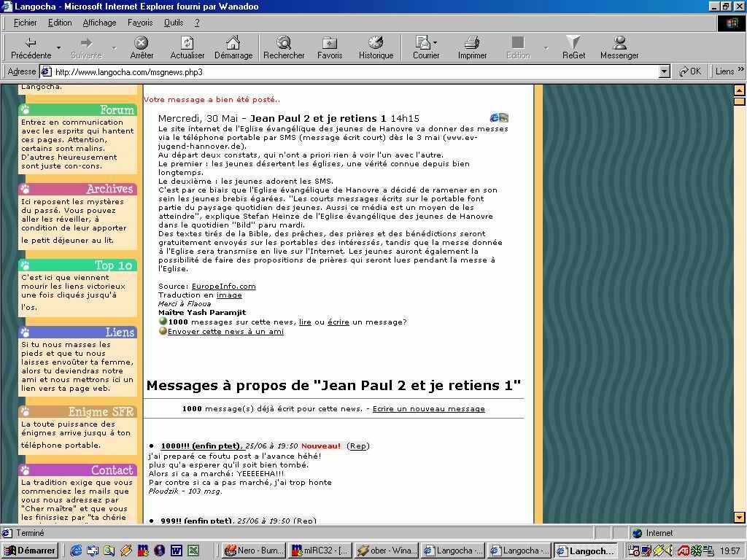Click 'Envoyer cette news à un ami' link
The height and width of the screenshot is (560, 747).
225,331
